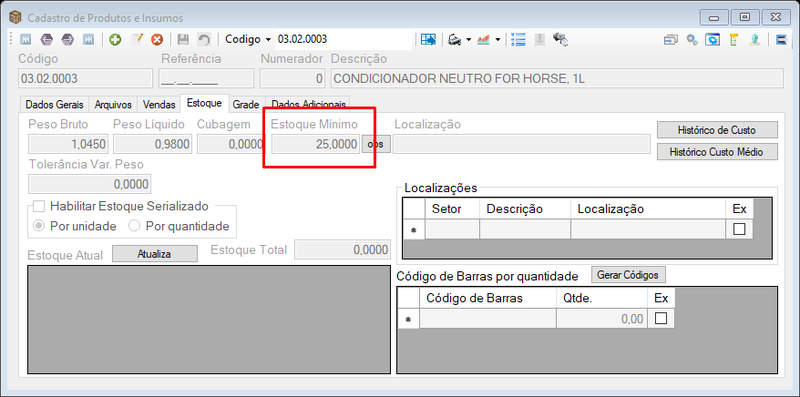Click the Localização column header in grid
Image resolution: width=800 pixels, height=397 pixels.
(x=648, y=209)
